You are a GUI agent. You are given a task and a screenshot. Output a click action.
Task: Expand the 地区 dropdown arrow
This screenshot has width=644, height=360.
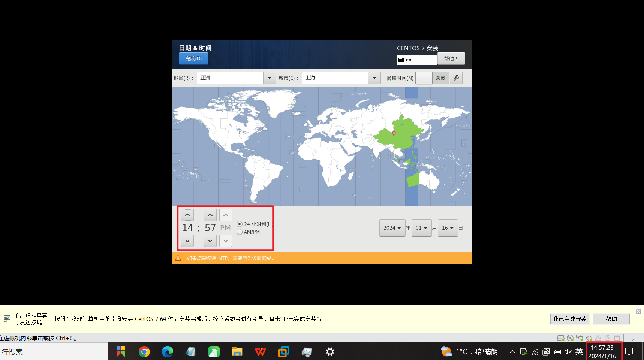click(269, 78)
